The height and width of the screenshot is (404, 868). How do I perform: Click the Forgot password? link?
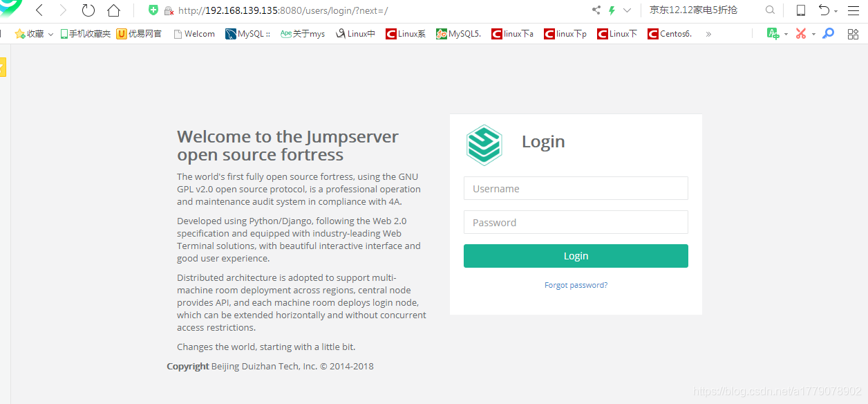tap(576, 285)
